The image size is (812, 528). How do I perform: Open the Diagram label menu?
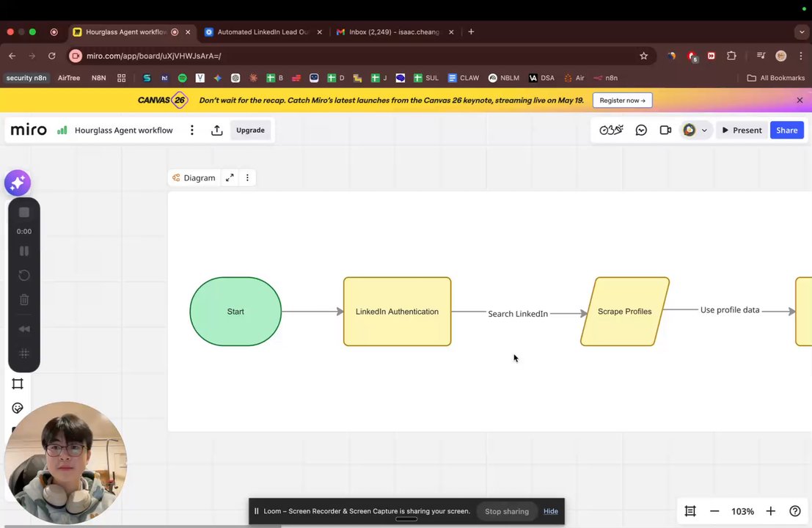point(194,177)
